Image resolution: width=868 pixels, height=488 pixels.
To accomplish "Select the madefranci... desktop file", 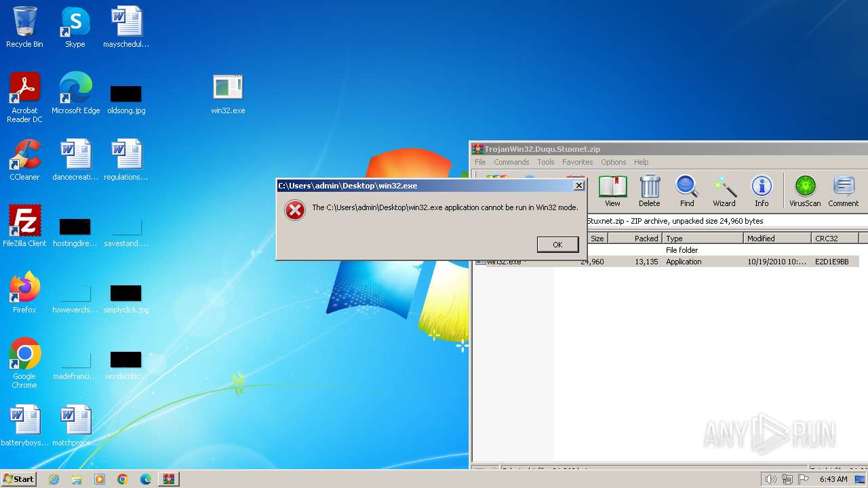I will pyautogui.click(x=75, y=365).
